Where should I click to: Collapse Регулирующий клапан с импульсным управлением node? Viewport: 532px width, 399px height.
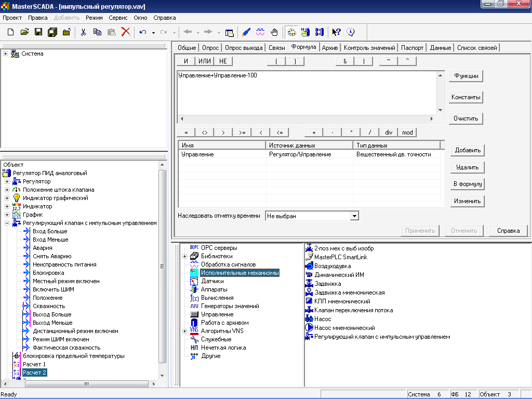tap(7, 223)
